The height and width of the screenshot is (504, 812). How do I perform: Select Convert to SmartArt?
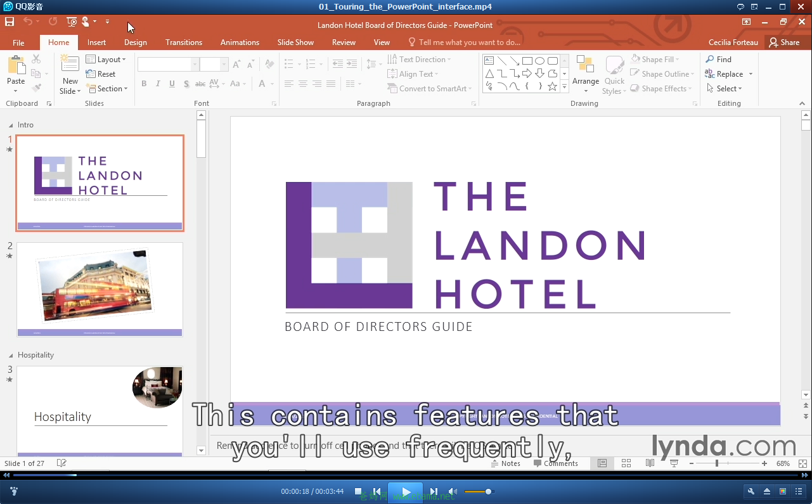pos(430,89)
